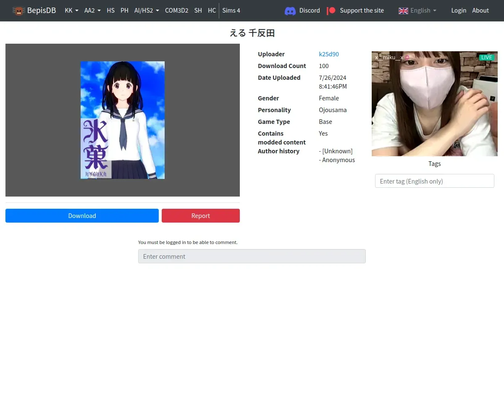Click the Author history Anonymous entry

click(337, 160)
